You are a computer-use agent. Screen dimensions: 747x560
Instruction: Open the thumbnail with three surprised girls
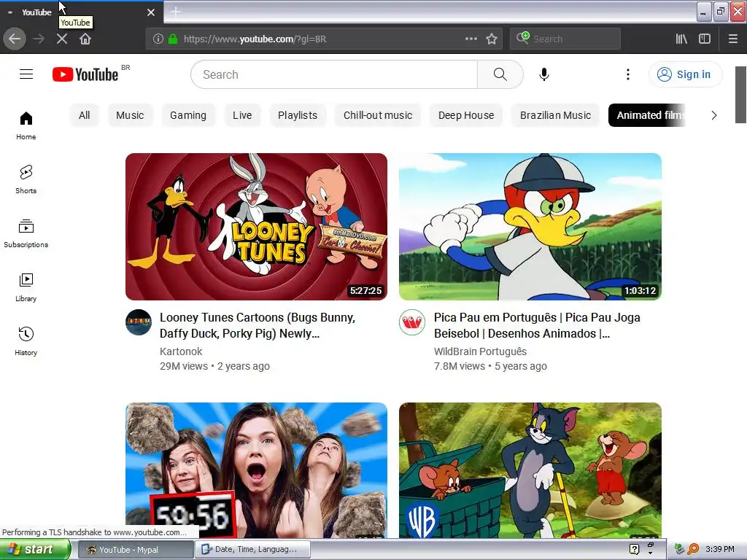tap(256, 470)
